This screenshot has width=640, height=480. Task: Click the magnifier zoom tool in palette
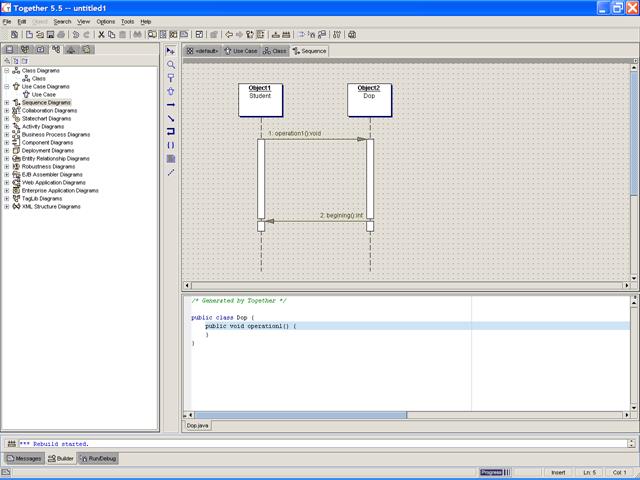(x=171, y=64)
